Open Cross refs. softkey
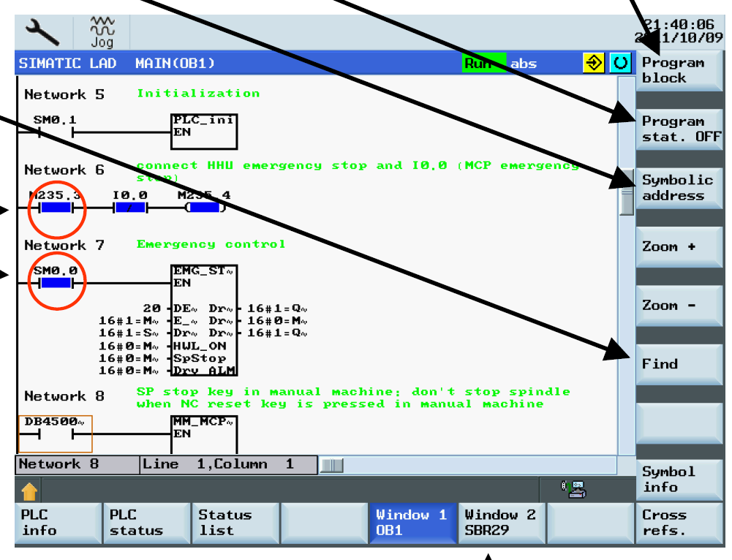The image size is (732, 560). pyautogui.click(x=679, y=523)
